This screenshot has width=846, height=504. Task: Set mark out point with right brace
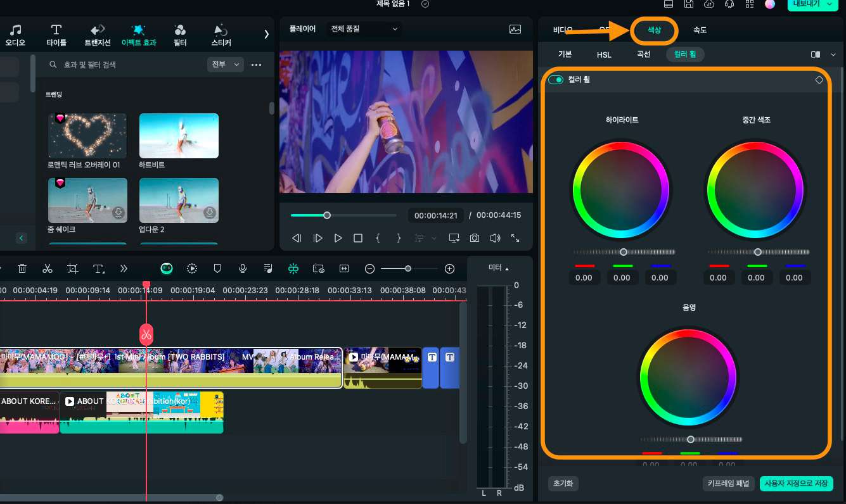tap(399, 238)
